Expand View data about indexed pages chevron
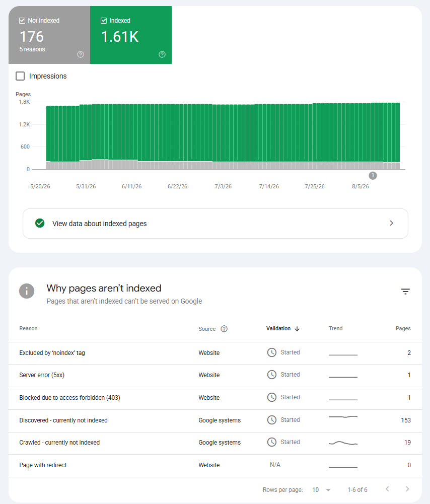 pyautogui.click(x=391, y=223)
